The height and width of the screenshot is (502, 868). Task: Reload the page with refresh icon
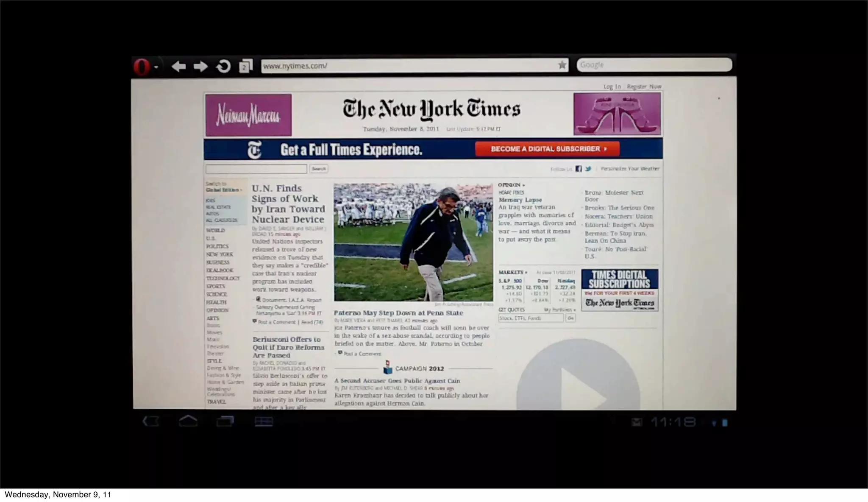223,66
